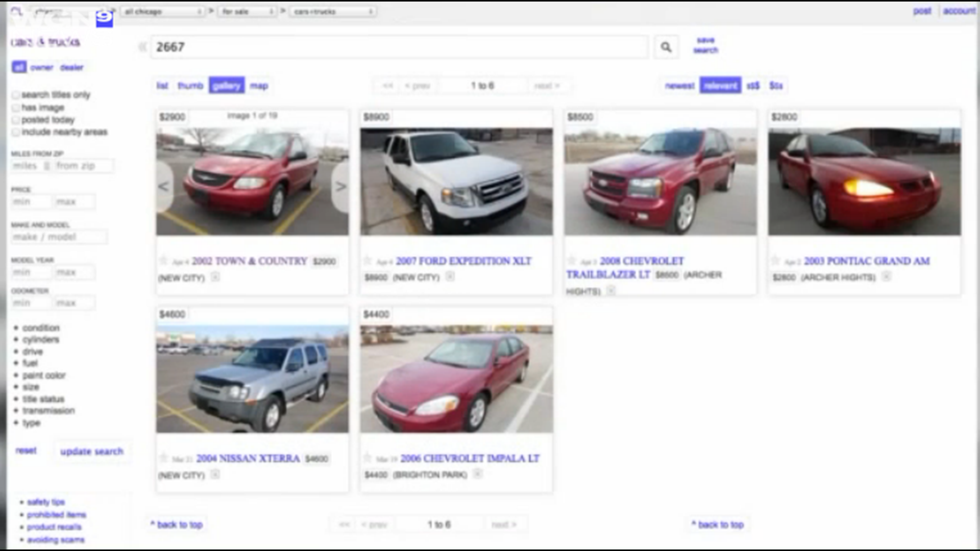Click the 'update search' button

pos(92,451)
